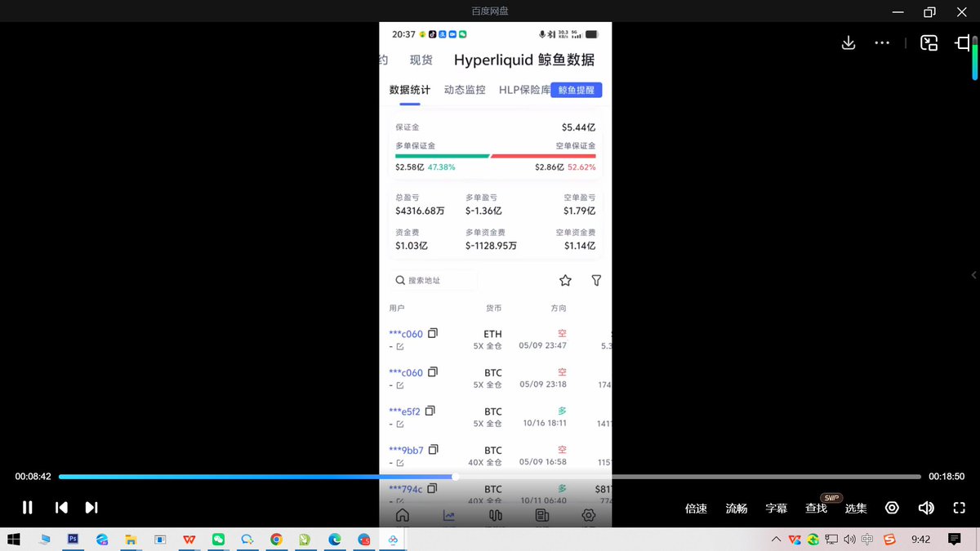
Task: Open the home tab in bottom navigation
Action: coord(403,514)
